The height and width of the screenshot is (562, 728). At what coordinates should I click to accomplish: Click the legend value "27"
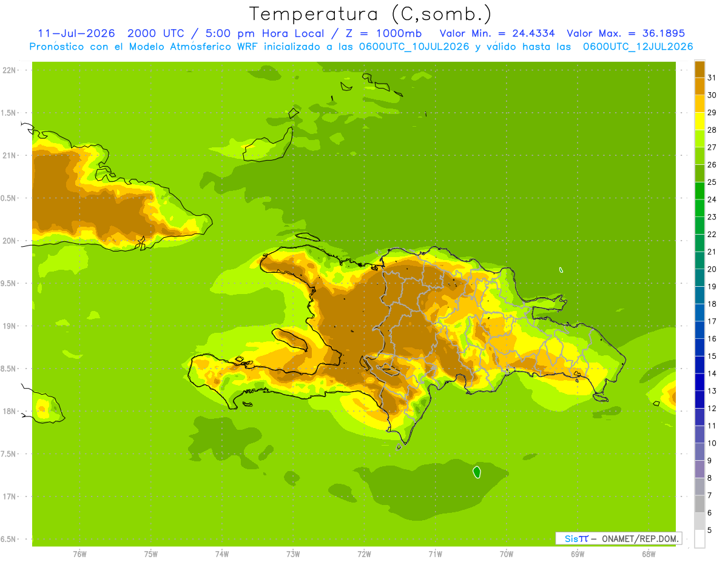[x=712, y=147]
